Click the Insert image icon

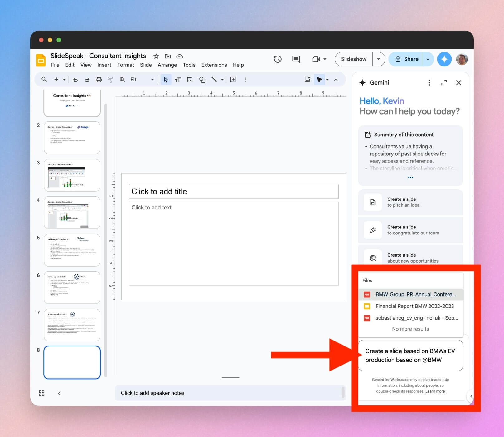tap(189, 80)
